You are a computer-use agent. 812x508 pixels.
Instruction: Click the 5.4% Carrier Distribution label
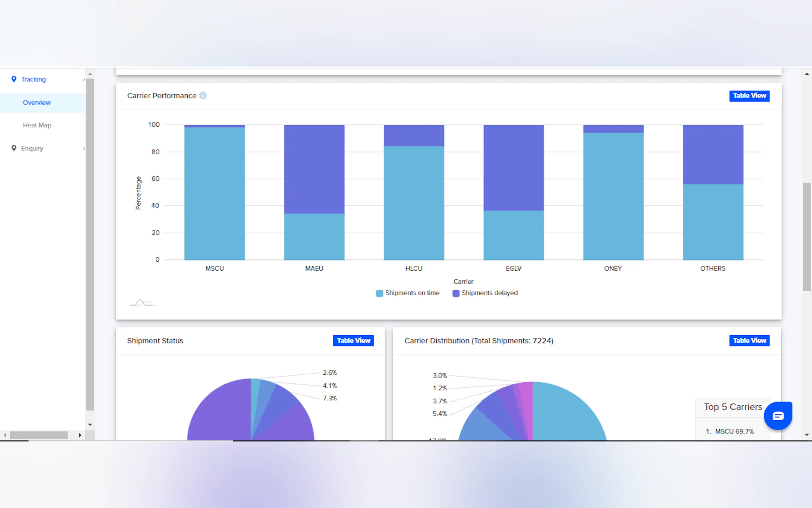(440, 414)
